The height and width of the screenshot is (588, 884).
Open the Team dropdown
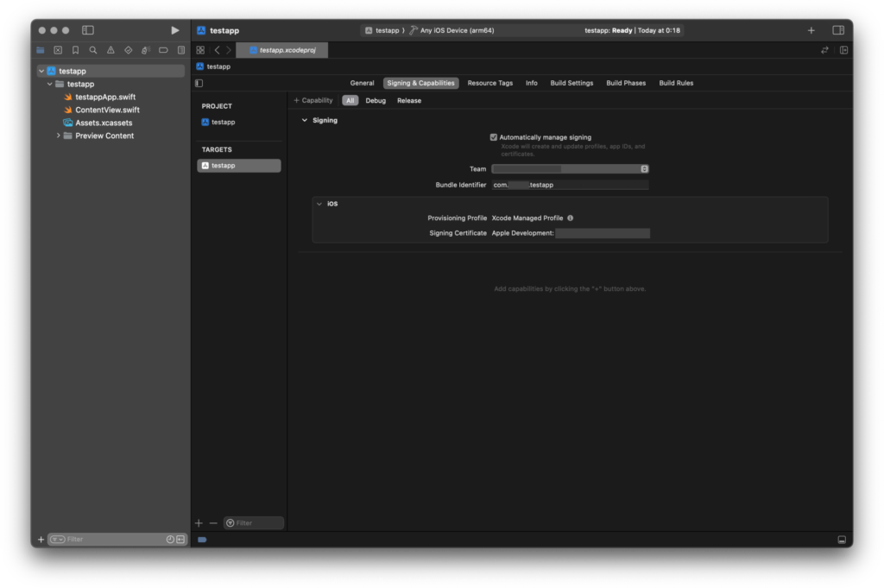570,169
